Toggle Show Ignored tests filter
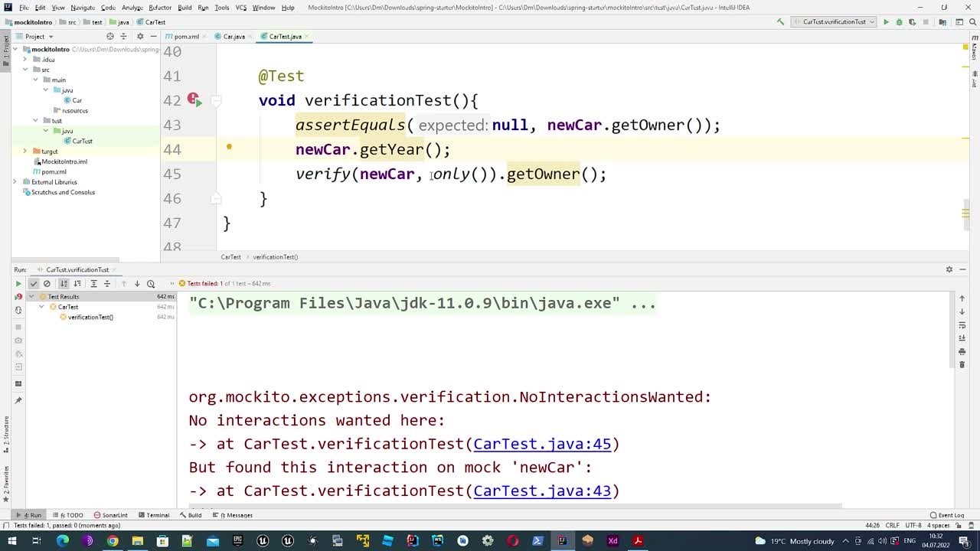Image resolution: width=980 pixels, height=551 pixels. [x=47, y=284]
